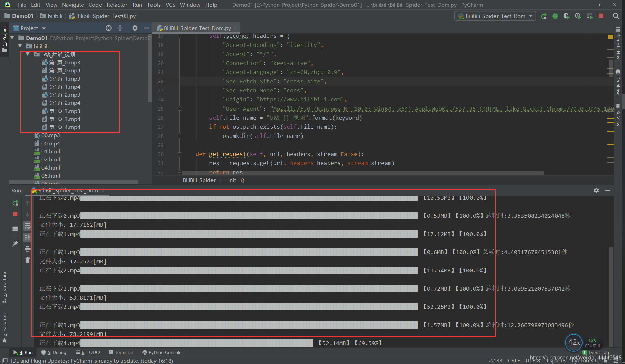Pin the Run tab
This screenshot has width=625, height=364.
(x=15, y=243)
